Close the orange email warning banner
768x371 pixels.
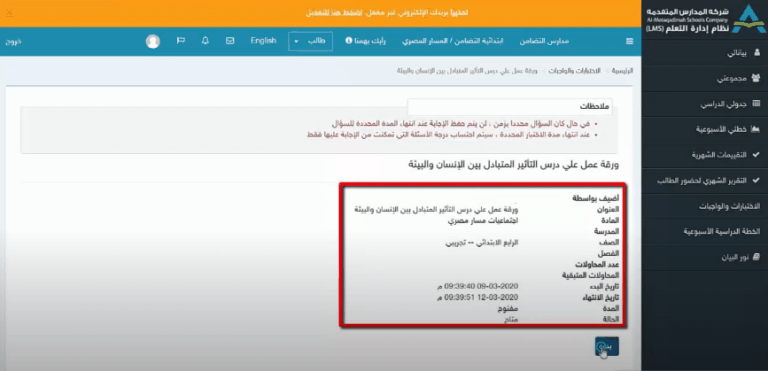9,13
